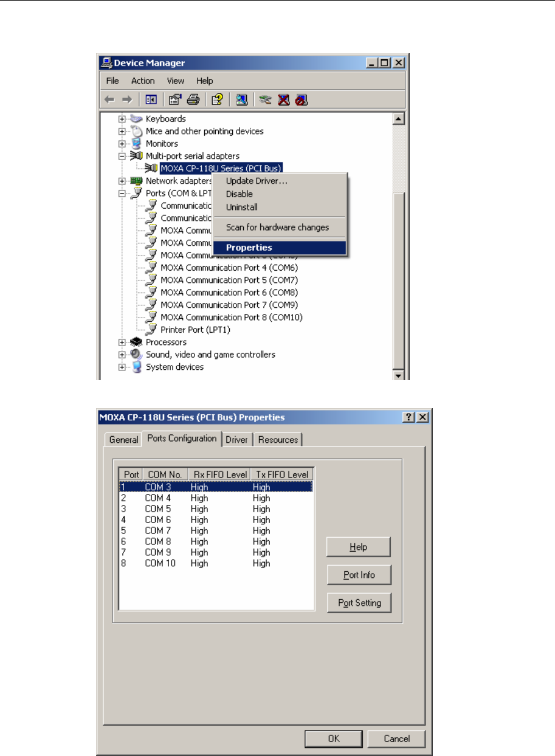Open the Action menu
The height and width of the screenshot is (756, 555).
tap(143, 81)
